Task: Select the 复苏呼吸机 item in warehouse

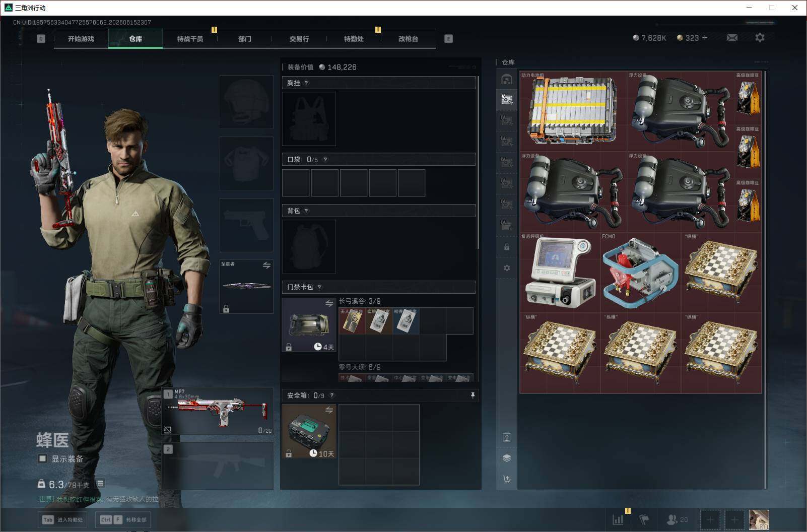Action: tap(560, 272)
